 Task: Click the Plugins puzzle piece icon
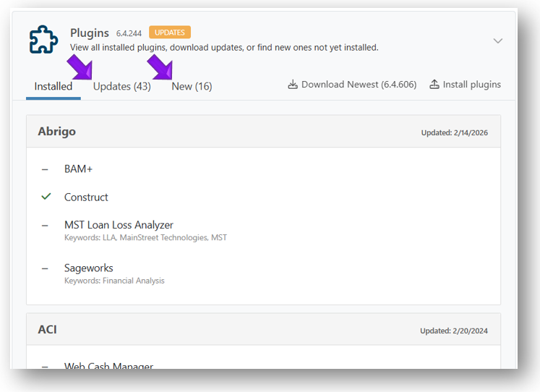(43, 39)
